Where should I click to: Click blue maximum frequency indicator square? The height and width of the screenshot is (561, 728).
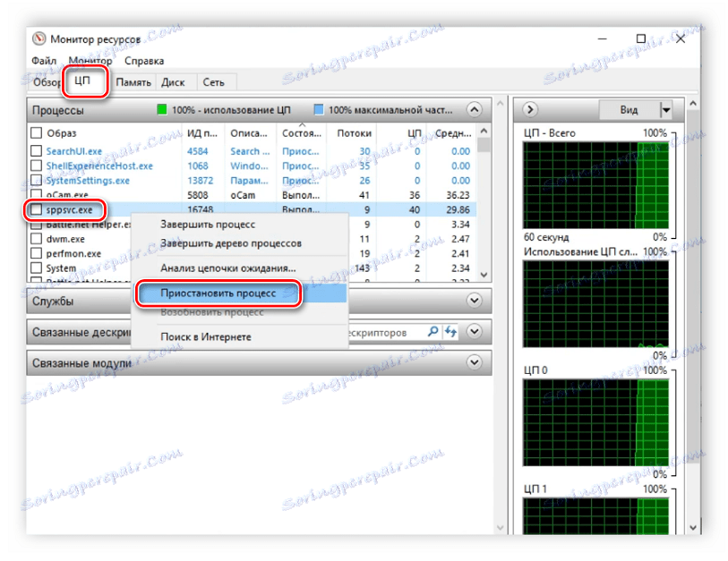(319, 110)
